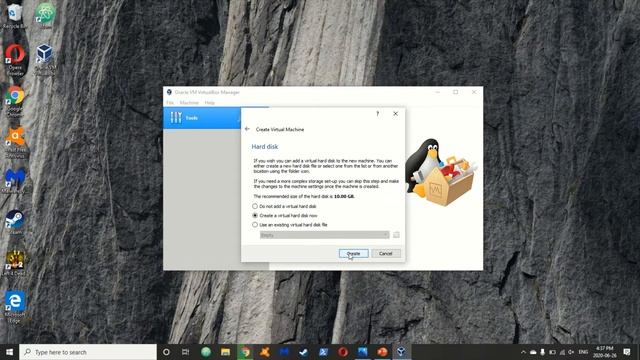Click the Cancel button
640x360 pixels.
coord(386,253)
